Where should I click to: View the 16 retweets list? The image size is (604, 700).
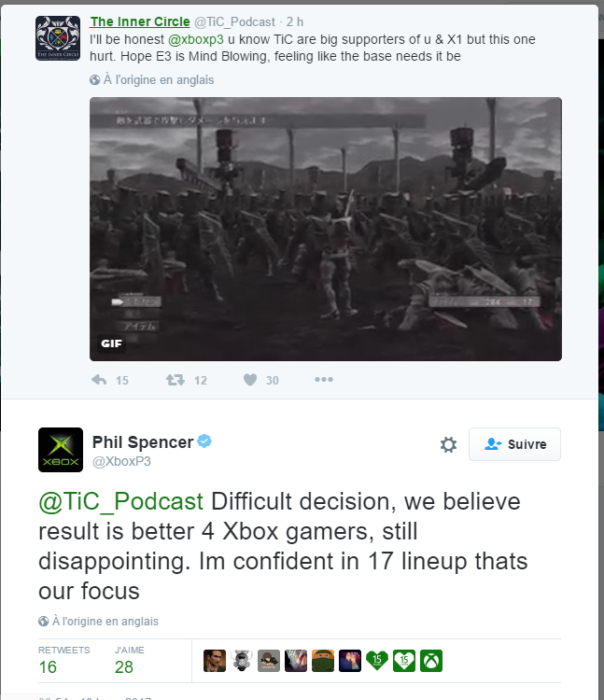pyautogui.click(x=63, y=660)
